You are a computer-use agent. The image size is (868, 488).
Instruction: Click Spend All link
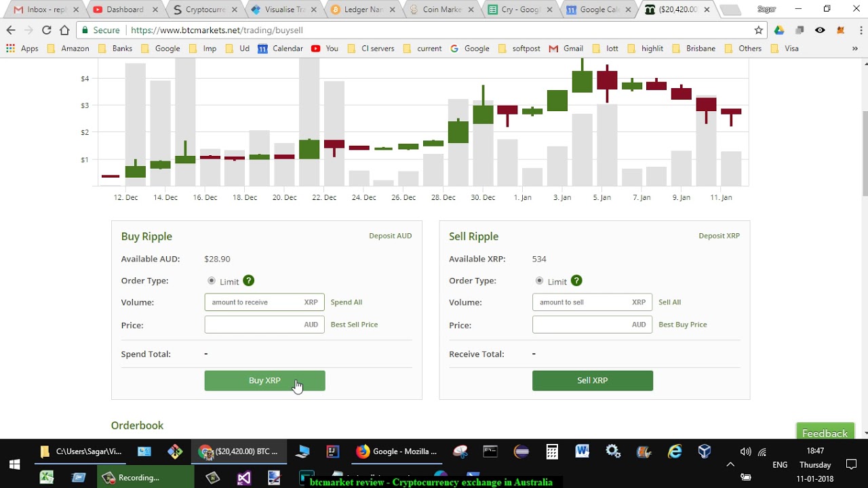point(347,302)
